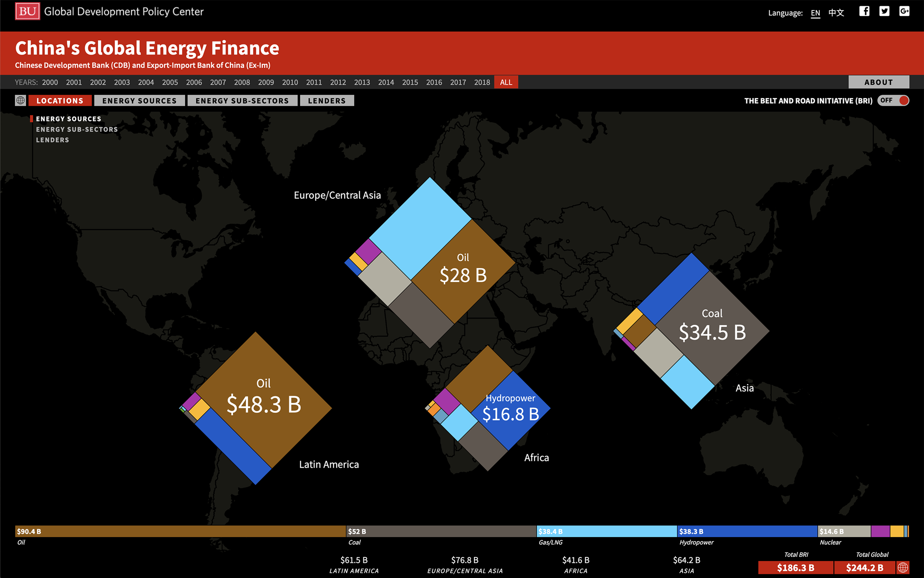The height and width of the screenshot is (578, 924).
Task: Share via Google Plus icon
Action: tap(904, 12)
